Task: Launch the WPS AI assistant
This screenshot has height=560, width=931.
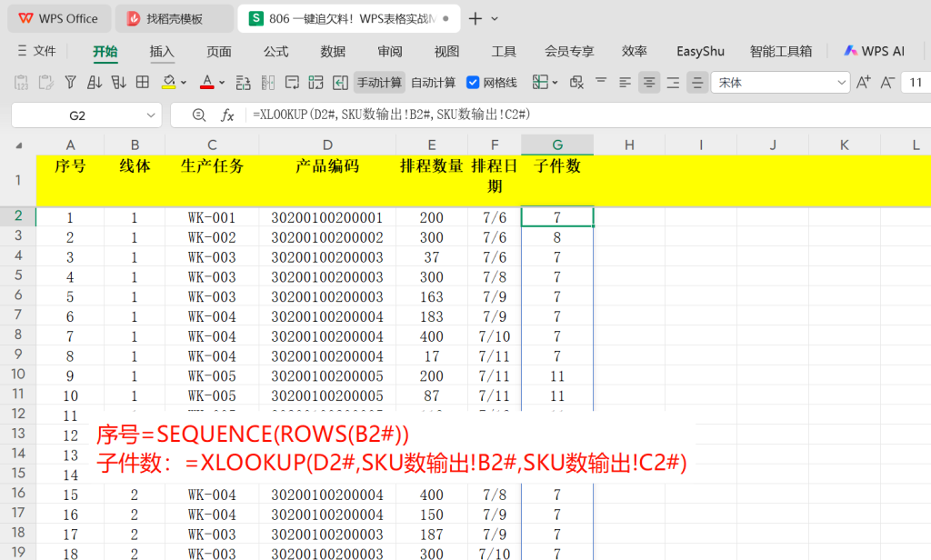Action: (875, 51)
